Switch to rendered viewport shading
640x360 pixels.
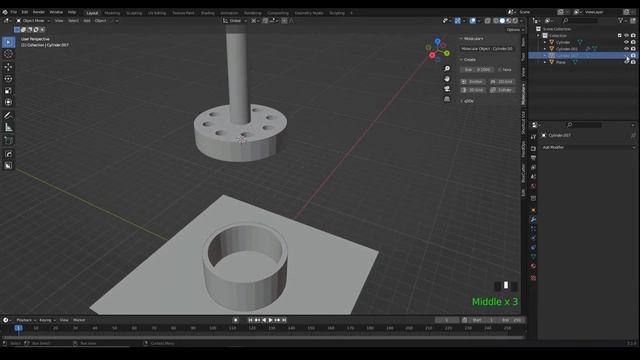point(515,20)
